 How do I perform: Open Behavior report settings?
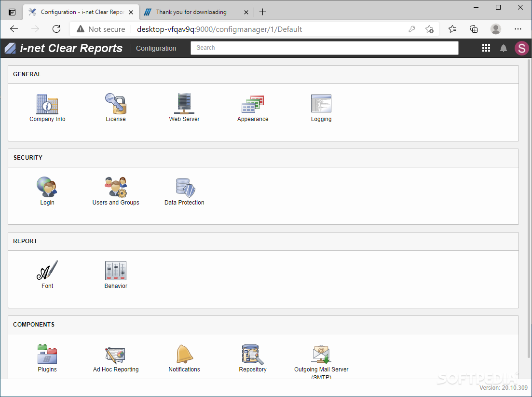[116, 274]
